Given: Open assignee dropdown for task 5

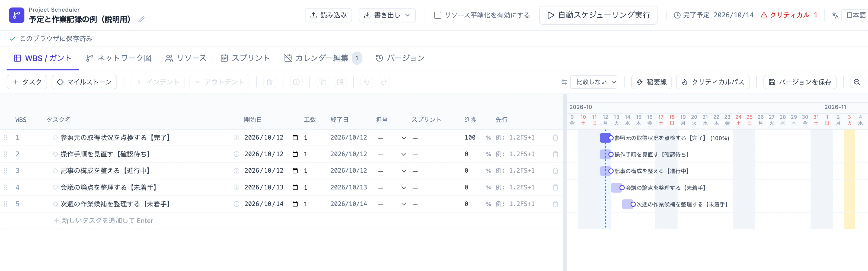Looking at the screenshot, I should click(392, 204).
